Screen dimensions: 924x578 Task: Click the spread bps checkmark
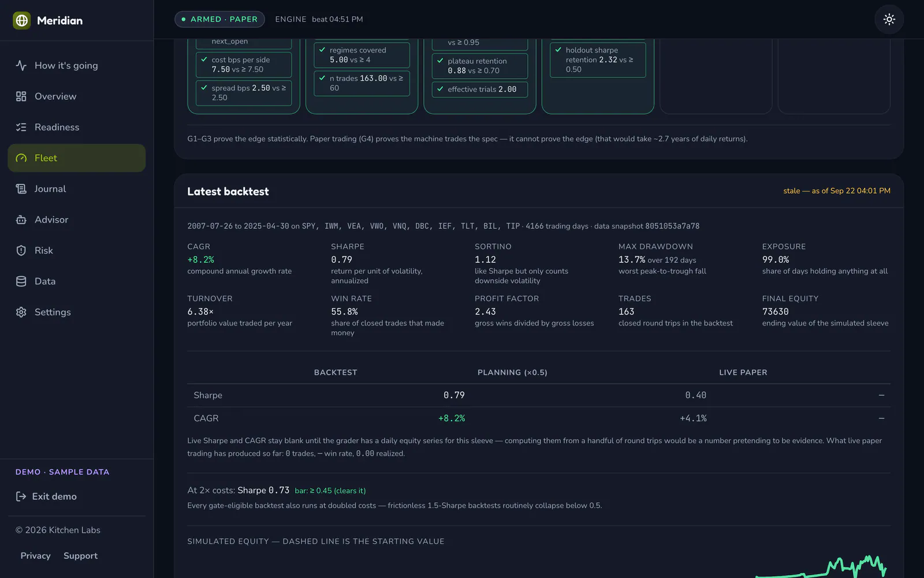click(x=204, y=88)
